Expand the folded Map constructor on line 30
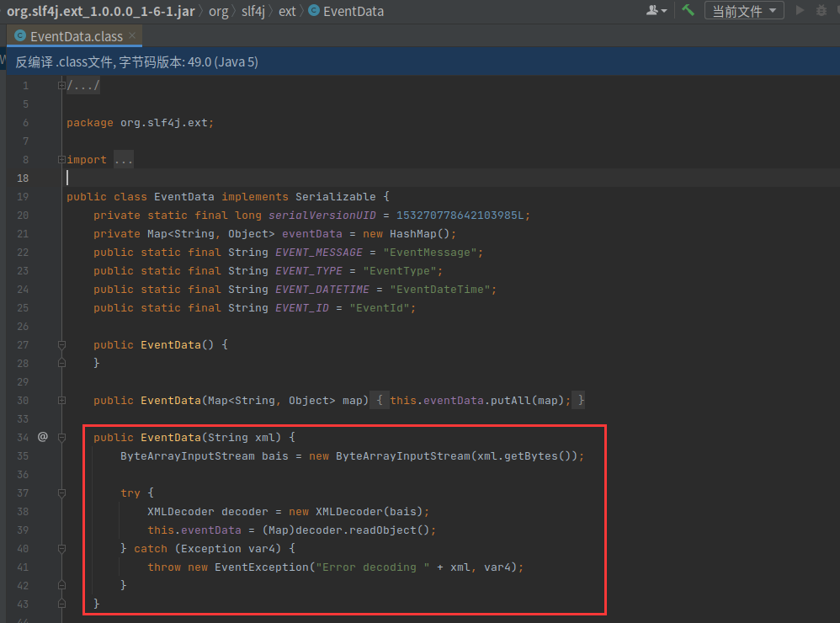 [x=61, y=400]
